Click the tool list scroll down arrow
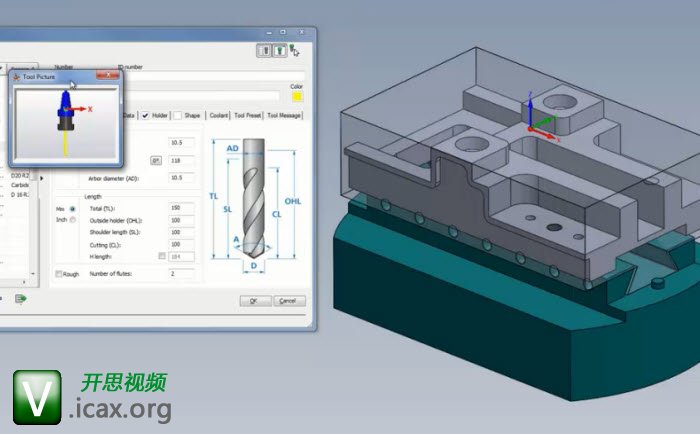 tap(33, 274)
